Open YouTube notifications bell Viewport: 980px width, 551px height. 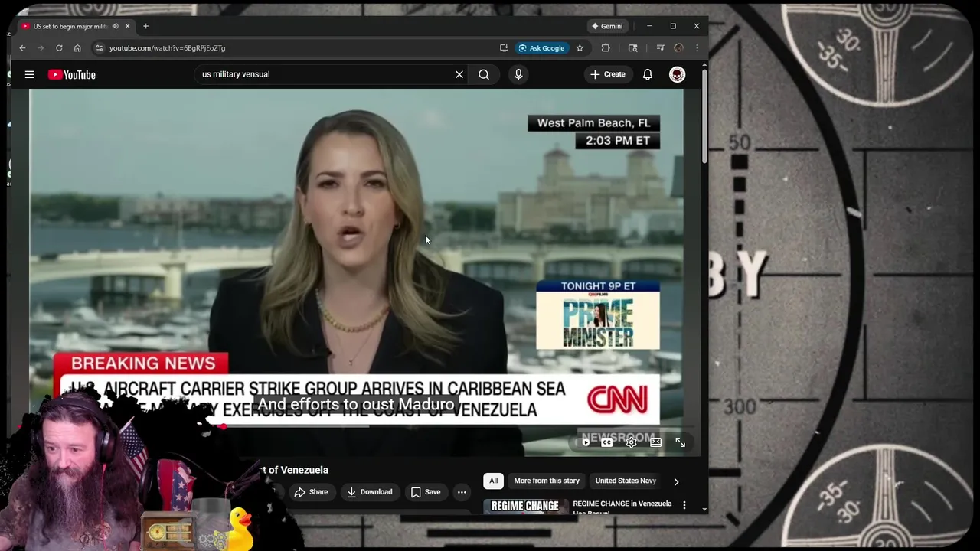(x=648, y=74)
